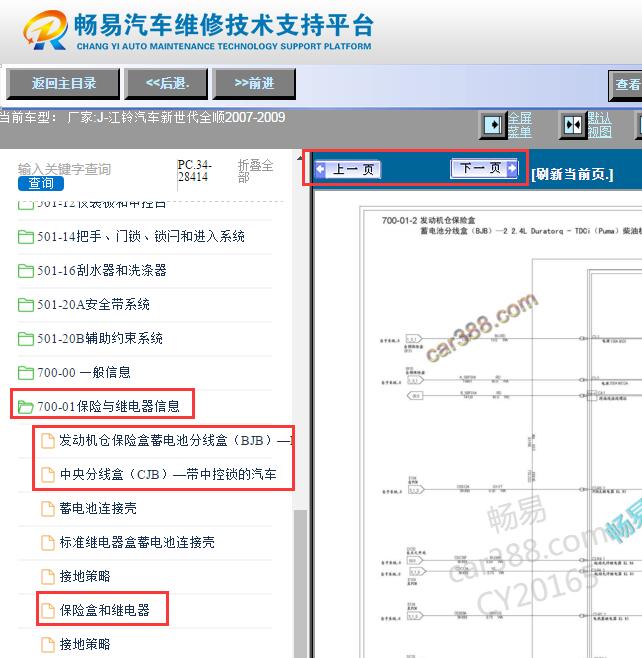Expand the 501-14把手、门锁、锁闩和进入系统 folder
Image resolution: width=642 pixels, height=658 pixels.
141,237
